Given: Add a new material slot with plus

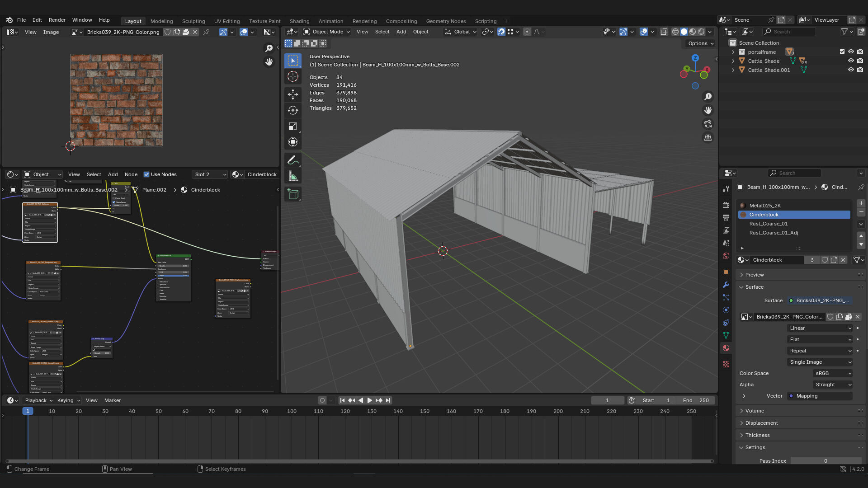Looking at the screenshot, I should tap(861, 203).
